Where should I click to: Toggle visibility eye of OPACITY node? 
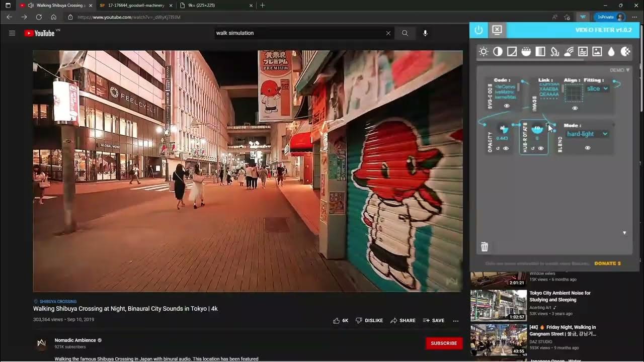coord(506,148)
